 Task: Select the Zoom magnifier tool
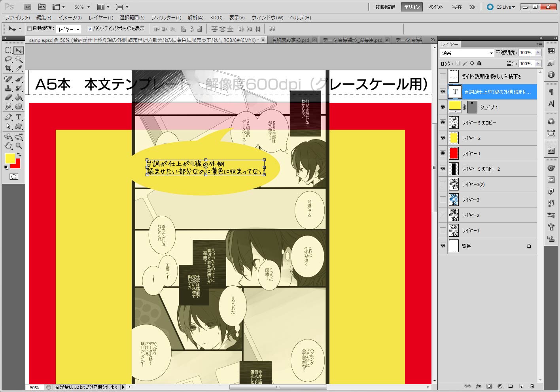click(x=19, y=146)
